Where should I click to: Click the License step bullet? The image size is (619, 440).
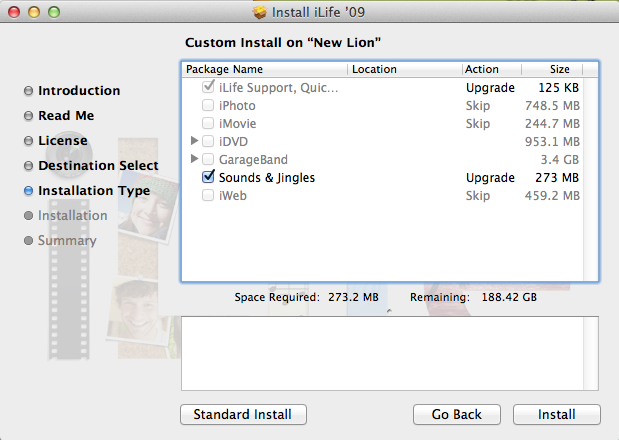(29, 141)
